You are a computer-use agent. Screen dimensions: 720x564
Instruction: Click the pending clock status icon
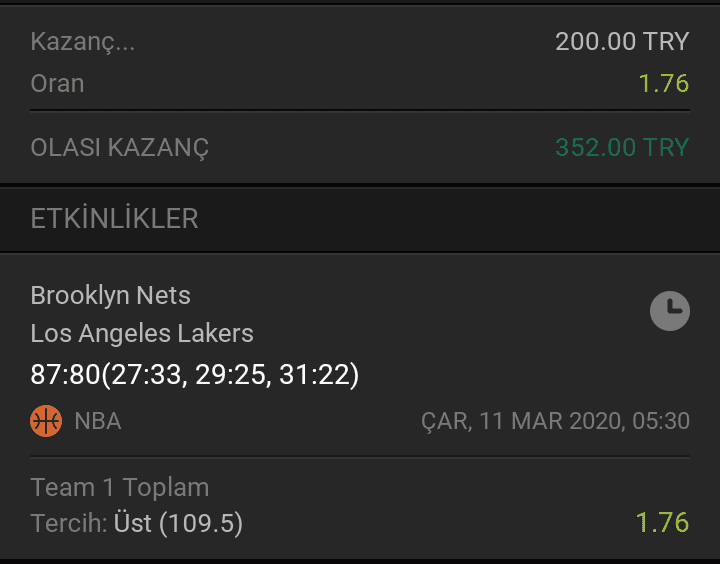point(669,311)
